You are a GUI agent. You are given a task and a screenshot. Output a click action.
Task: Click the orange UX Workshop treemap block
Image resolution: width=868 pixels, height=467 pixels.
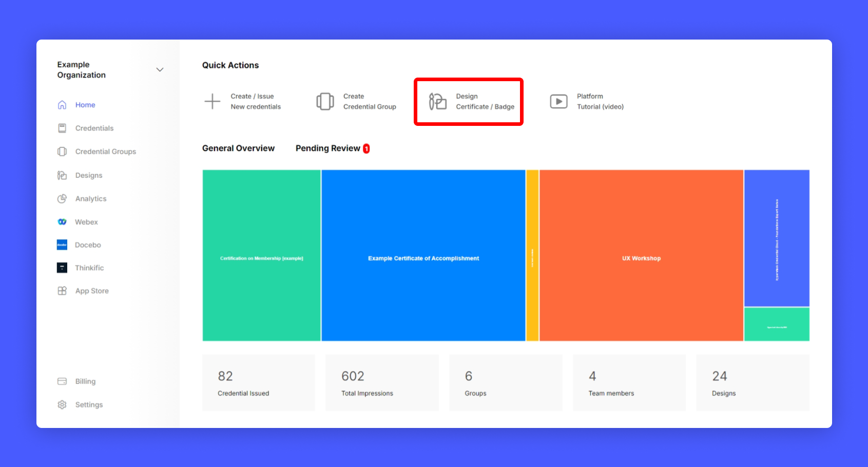[641, 255]
